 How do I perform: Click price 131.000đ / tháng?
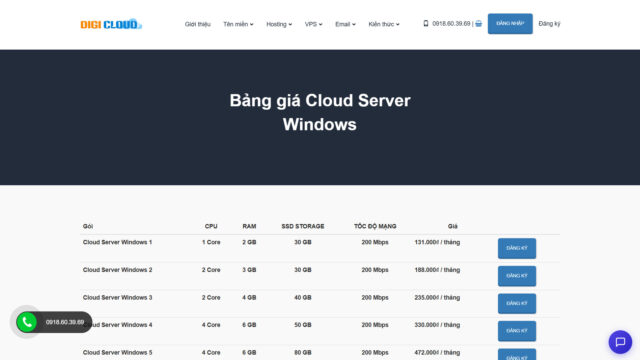437,242
